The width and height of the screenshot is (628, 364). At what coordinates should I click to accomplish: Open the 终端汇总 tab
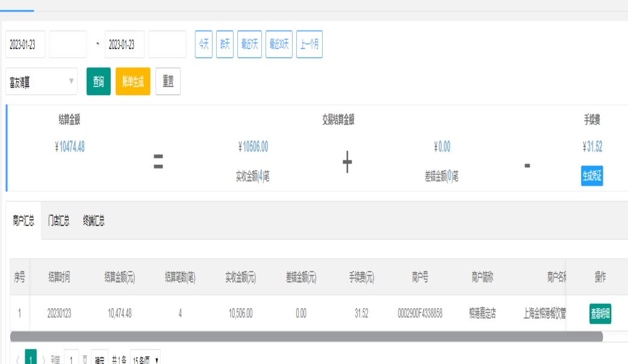94,221
